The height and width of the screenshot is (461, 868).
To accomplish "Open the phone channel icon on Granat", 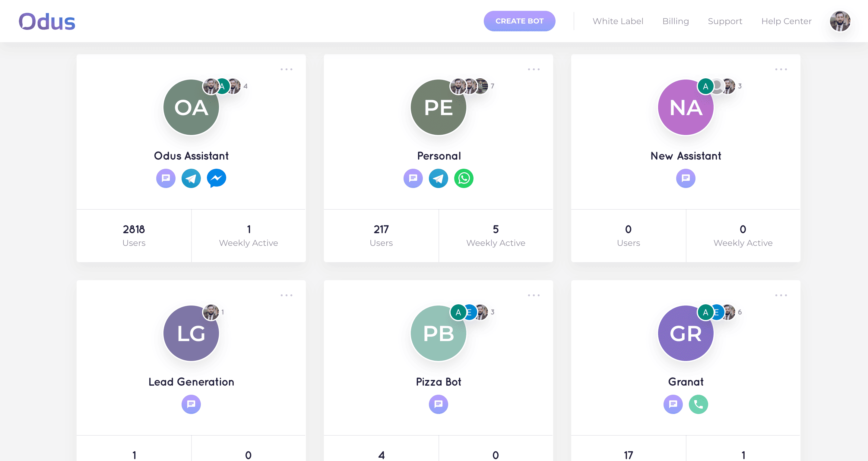I will pos(698,404).
